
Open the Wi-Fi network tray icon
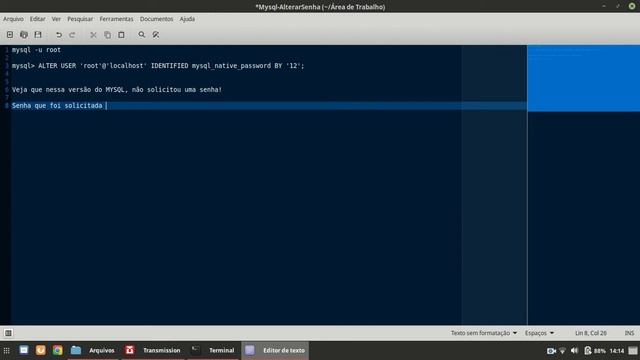[562, 351]
